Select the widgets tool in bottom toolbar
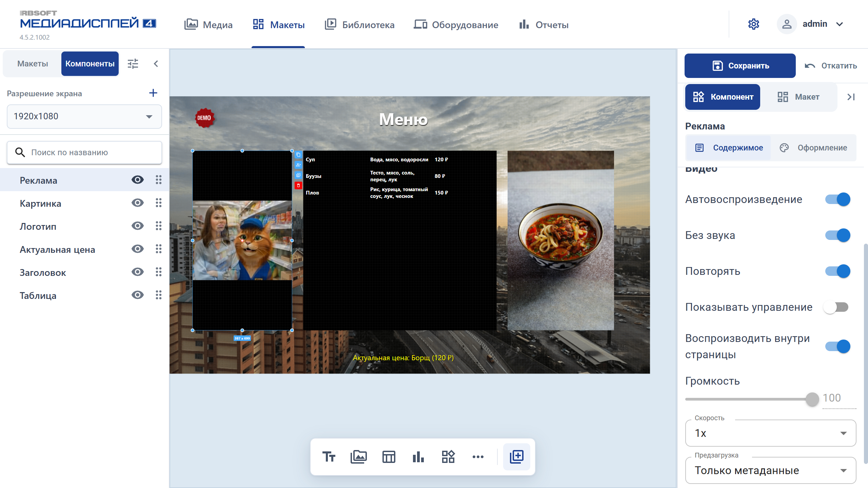This screenshot has width=868, height=488. [x=448, y=456]
